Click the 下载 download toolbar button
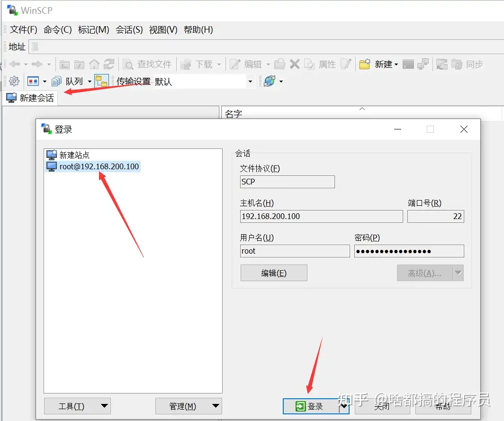Screen dimensions: 504x421 click(x=197, y=64)
